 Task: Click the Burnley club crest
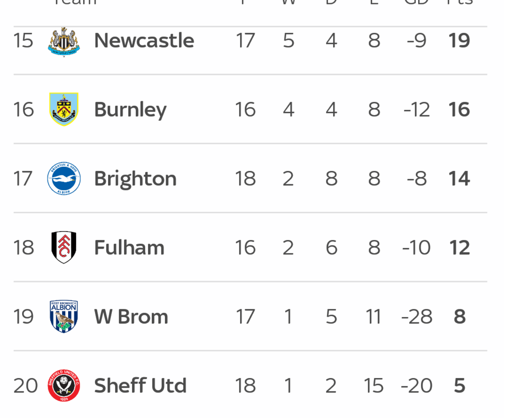coord(64,109)
